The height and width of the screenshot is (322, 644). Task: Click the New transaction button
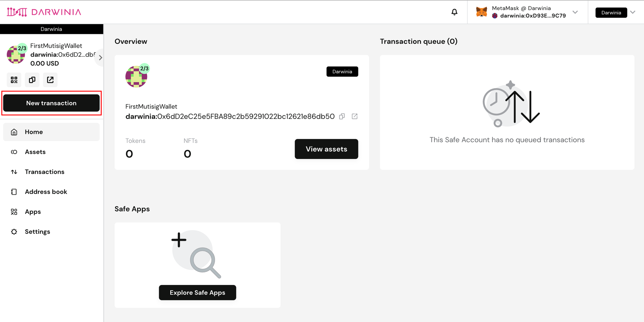(x=52, y=103)
